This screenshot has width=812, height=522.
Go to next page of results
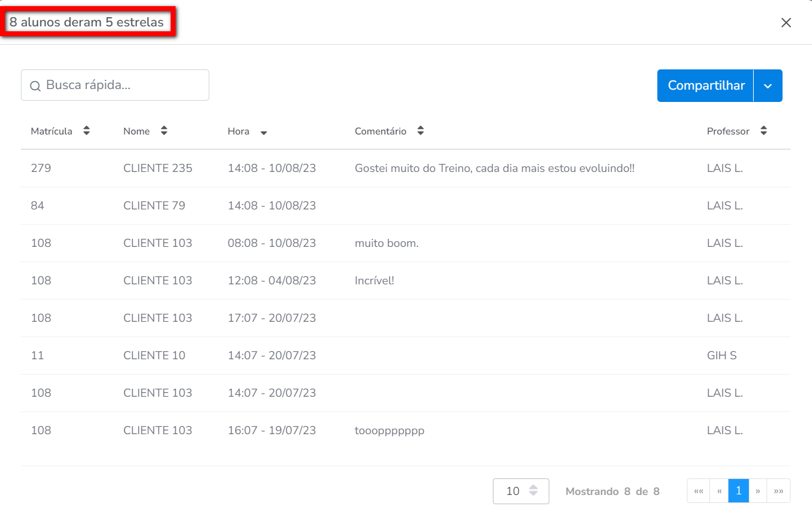(758, 491)
